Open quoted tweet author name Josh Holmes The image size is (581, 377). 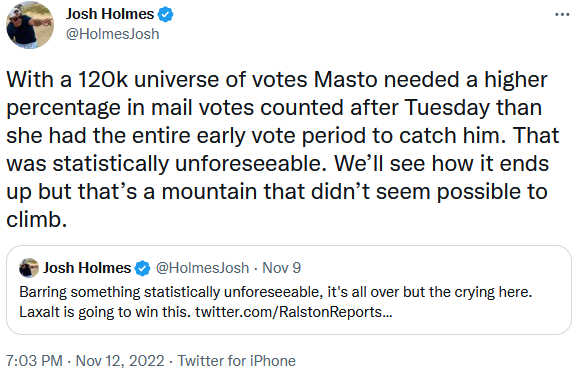[87, 268]
